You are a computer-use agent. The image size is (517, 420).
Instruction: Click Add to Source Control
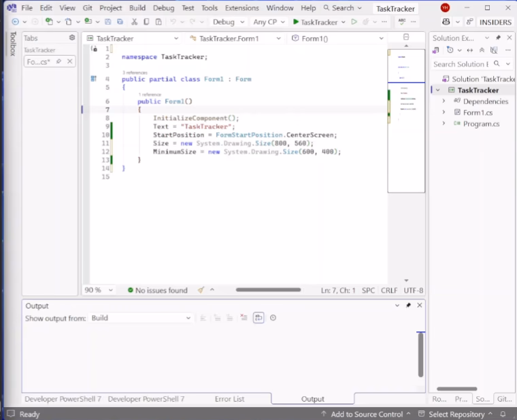(366, 414)
